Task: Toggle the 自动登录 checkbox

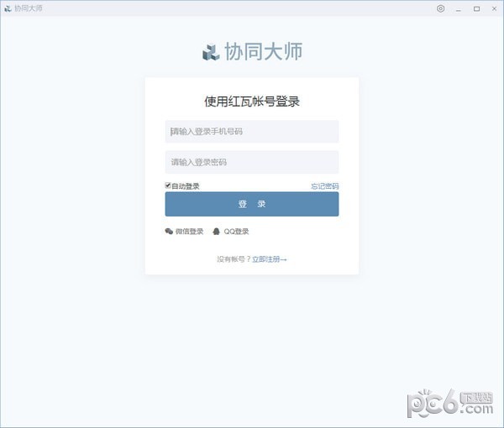Action: pyautogui.click(x=168, y=185)
